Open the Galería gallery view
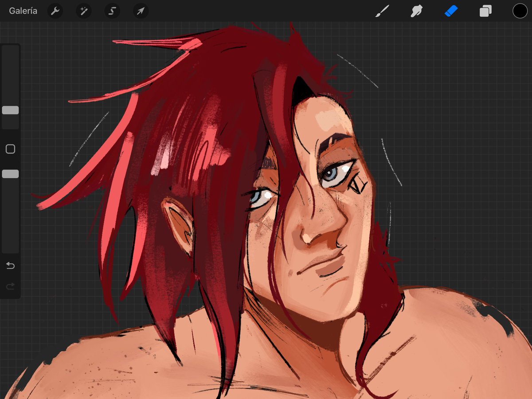Screen dimensions: 532x399 23,11
